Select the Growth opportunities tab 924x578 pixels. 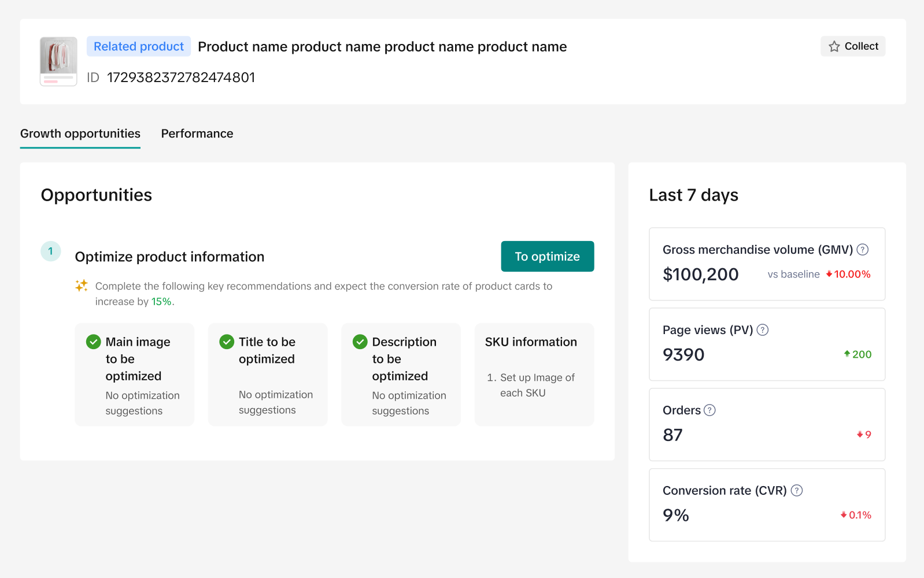click(80, 134)
